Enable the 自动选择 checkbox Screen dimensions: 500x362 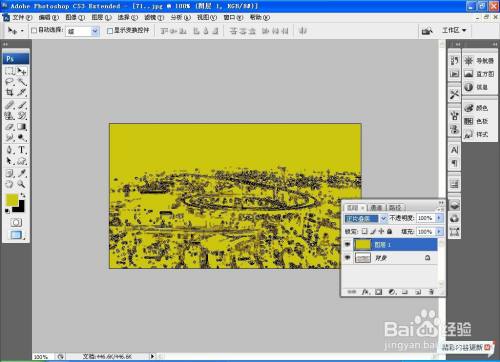coord(34,31)
